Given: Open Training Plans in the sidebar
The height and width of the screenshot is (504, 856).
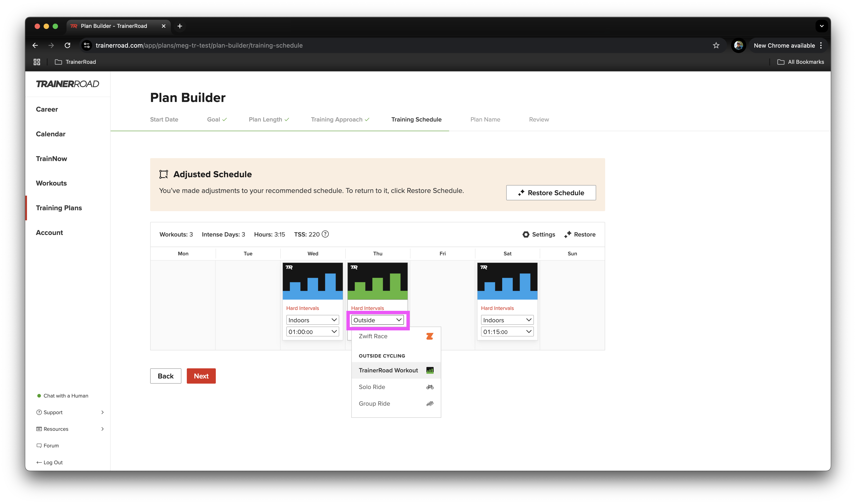Looking at the screenshot, I should tap(59, 208).
